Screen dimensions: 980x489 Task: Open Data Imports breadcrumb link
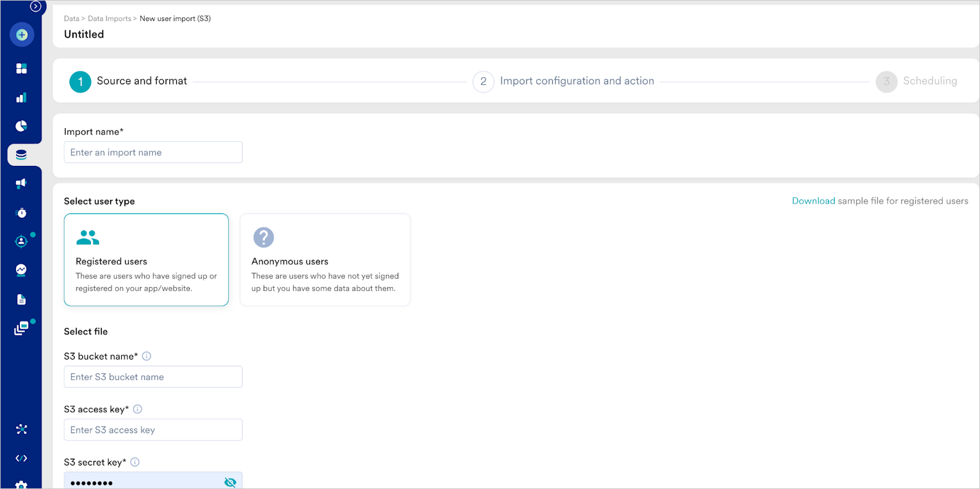(110, 19)
